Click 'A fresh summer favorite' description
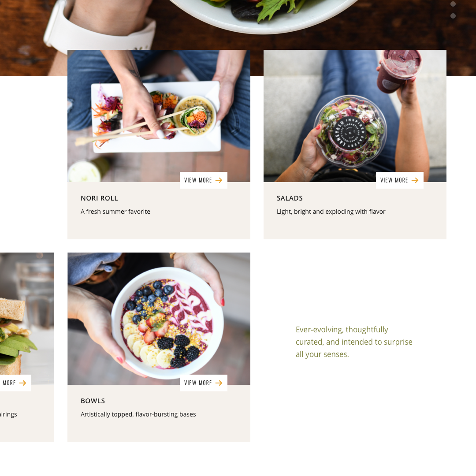Screen dimensions: 476x476 click(x=115, y=212)
